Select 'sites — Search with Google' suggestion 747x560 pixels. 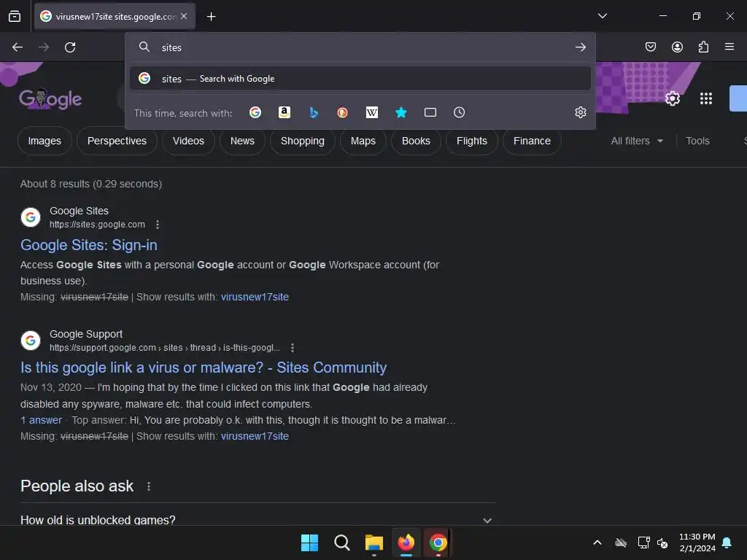pos(360,79)
